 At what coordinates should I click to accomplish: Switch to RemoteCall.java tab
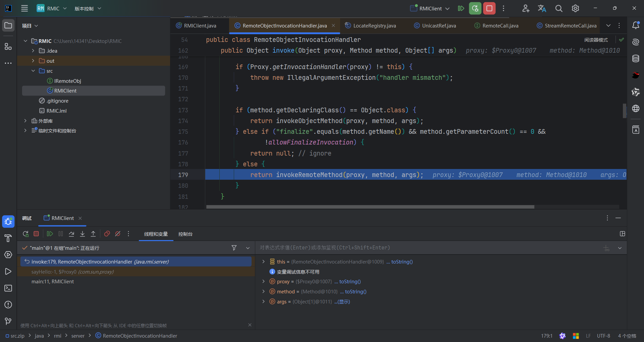click(496, 25)
